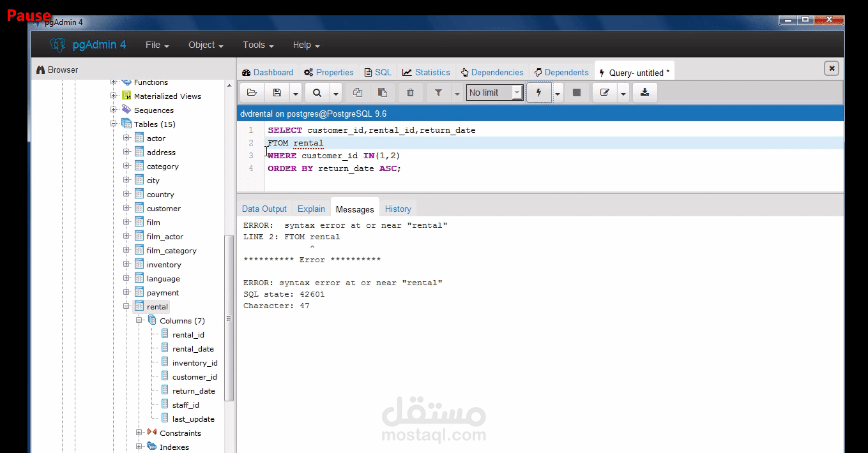Execute the query with the lightning icon
Screen dimensions: 868x453
point(538,93)
